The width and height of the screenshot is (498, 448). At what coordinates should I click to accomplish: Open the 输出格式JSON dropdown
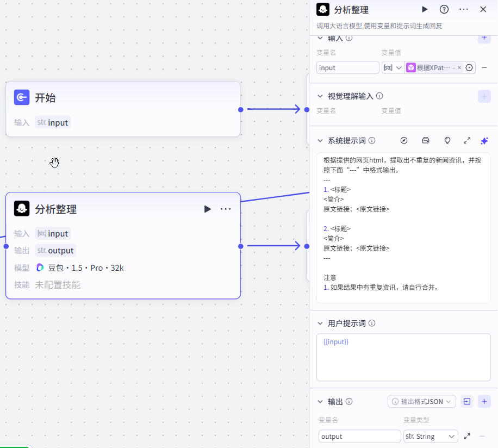click(422, 402)
